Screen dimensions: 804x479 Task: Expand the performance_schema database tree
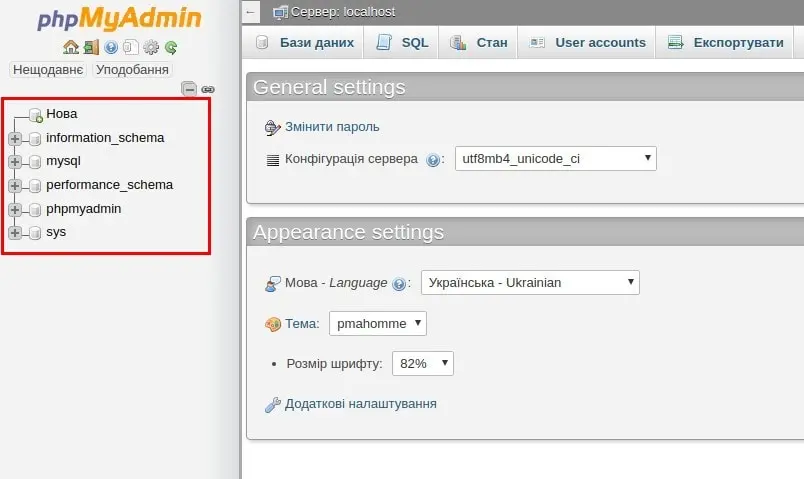tap(15, 186)
